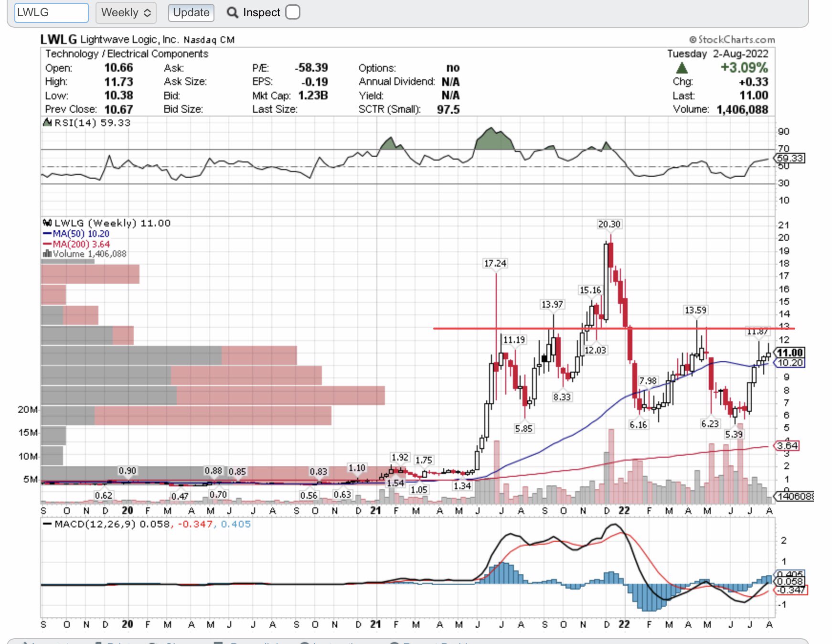
Task: Click the +3.09% percent change
Action: tap(744, 68)
